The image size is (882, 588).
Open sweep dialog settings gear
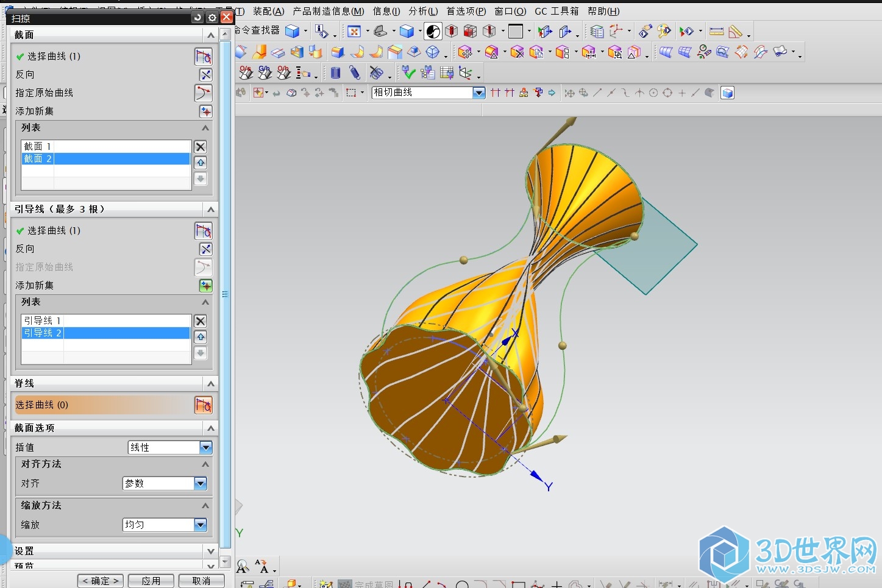pyautogui.click(x=212, y=18)
